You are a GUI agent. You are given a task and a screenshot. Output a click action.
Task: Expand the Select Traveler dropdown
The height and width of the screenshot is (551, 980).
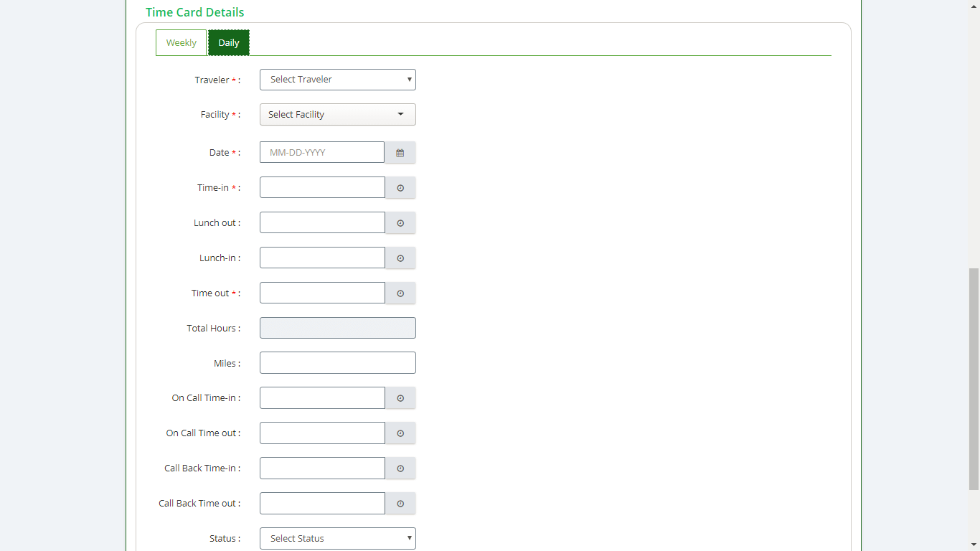click(337, 80)
